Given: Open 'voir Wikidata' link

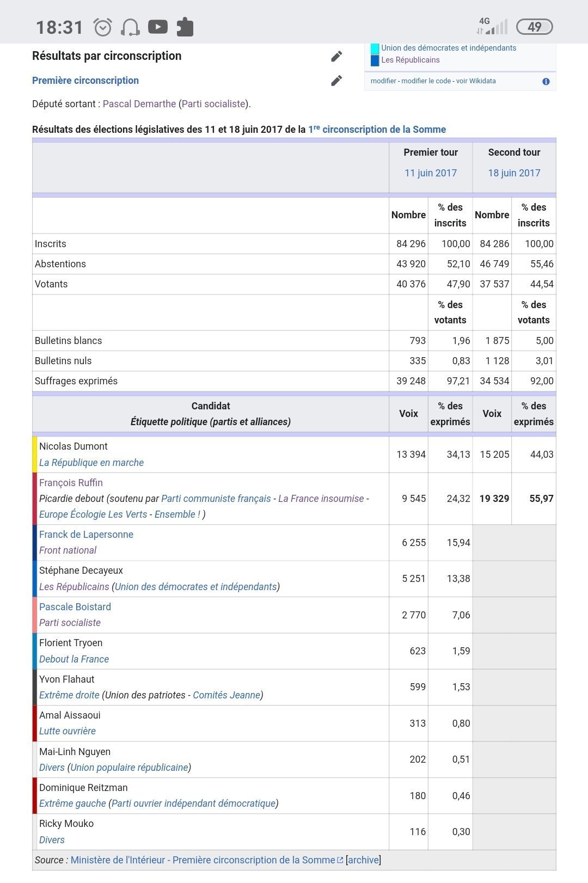Looking at the screenshot, I should point(476,81).
